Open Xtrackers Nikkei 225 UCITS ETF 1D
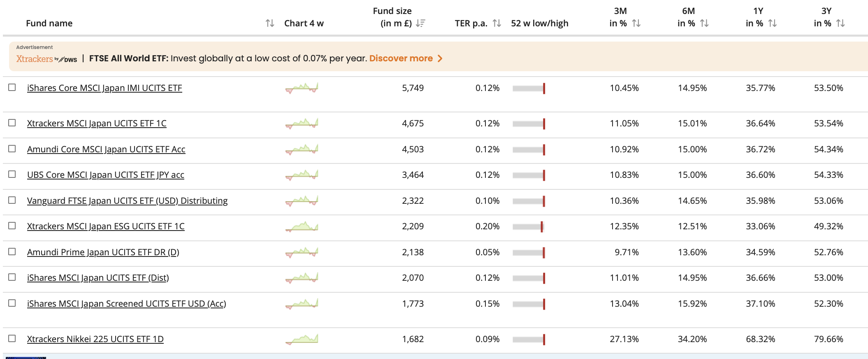868x359 pixels. (95, 339)
